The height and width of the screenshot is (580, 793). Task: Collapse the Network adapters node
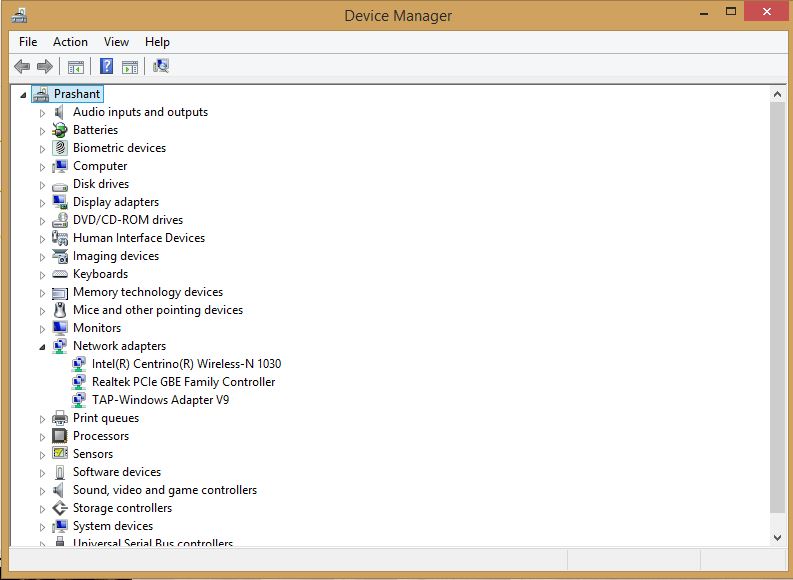click(x=43, y=347)
